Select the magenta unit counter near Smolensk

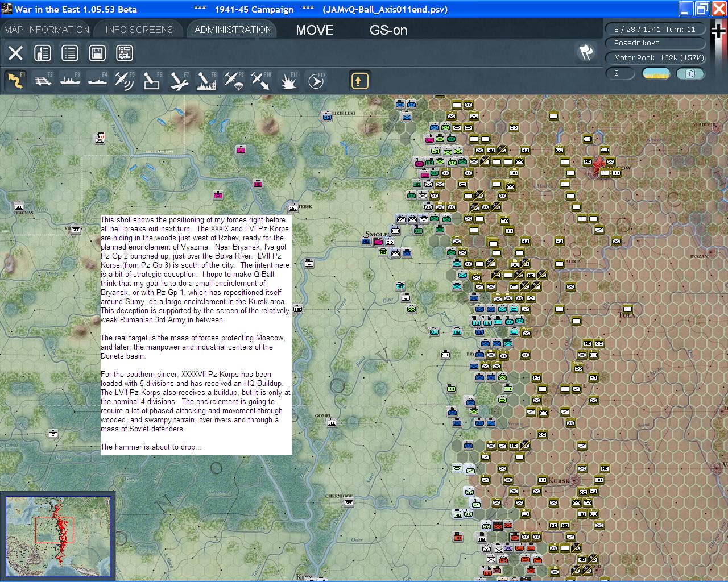coord(378,242)
